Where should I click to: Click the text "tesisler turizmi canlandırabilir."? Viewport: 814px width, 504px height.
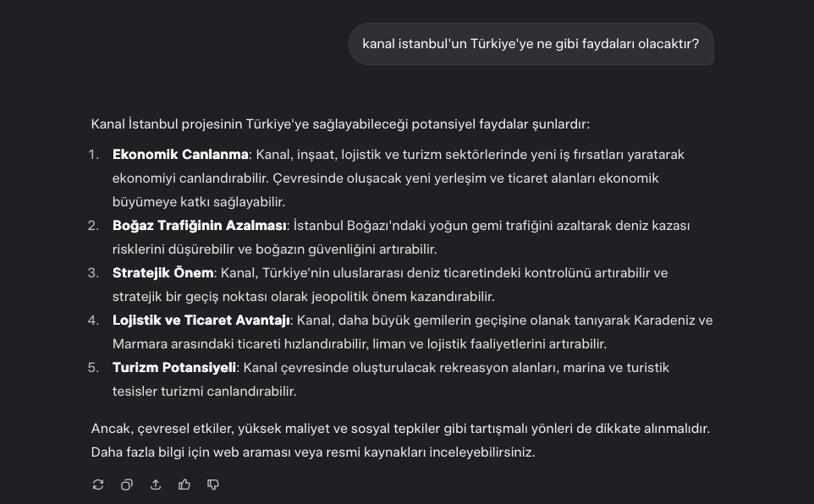tap(205, 392)
